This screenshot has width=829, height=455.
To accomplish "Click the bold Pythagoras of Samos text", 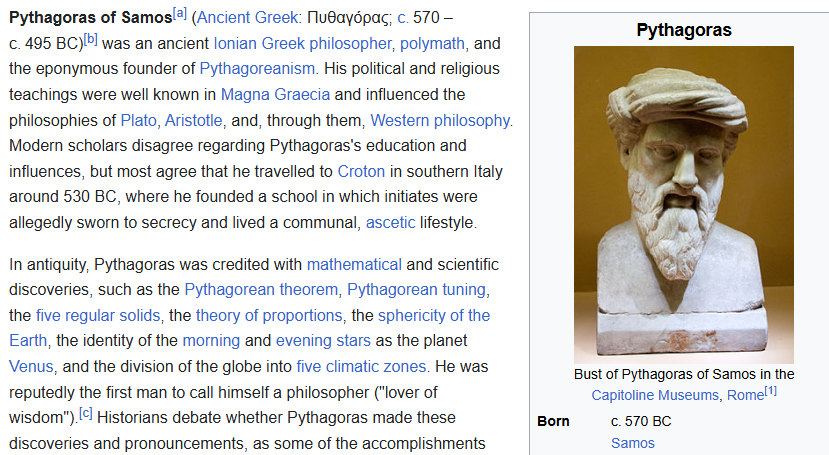I will pos(90,17).
